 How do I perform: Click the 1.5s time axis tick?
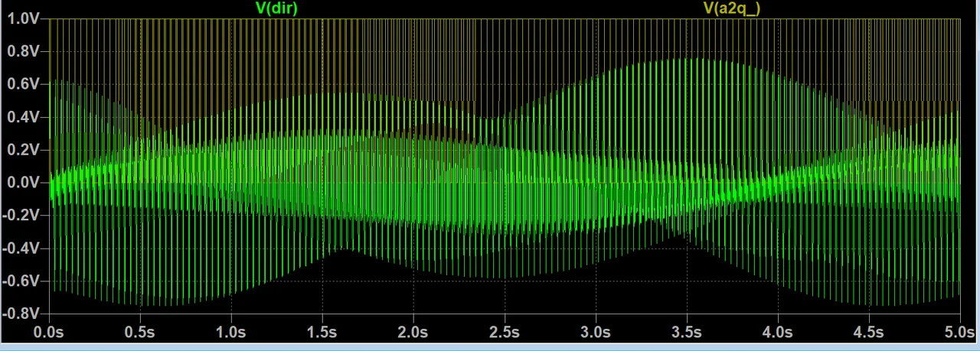pyautogui.click(x=322, y=333)
